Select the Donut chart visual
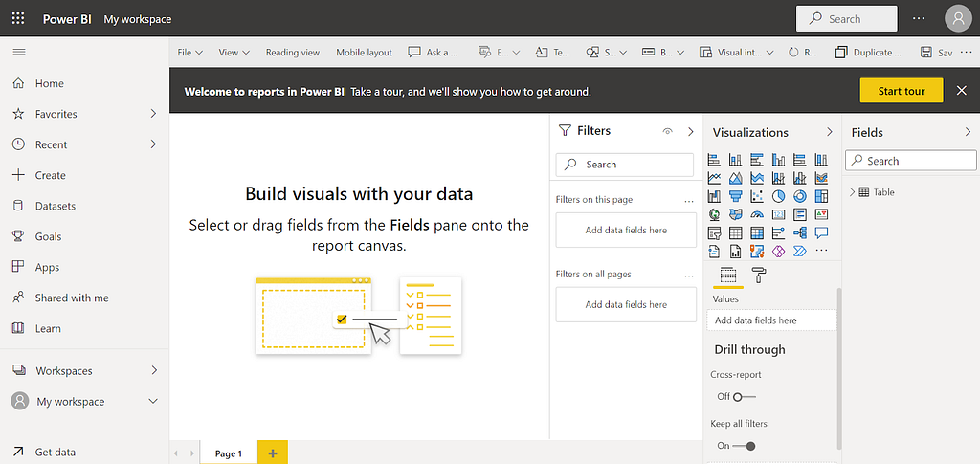Screen dimensions: 980x464 (799, 196)
